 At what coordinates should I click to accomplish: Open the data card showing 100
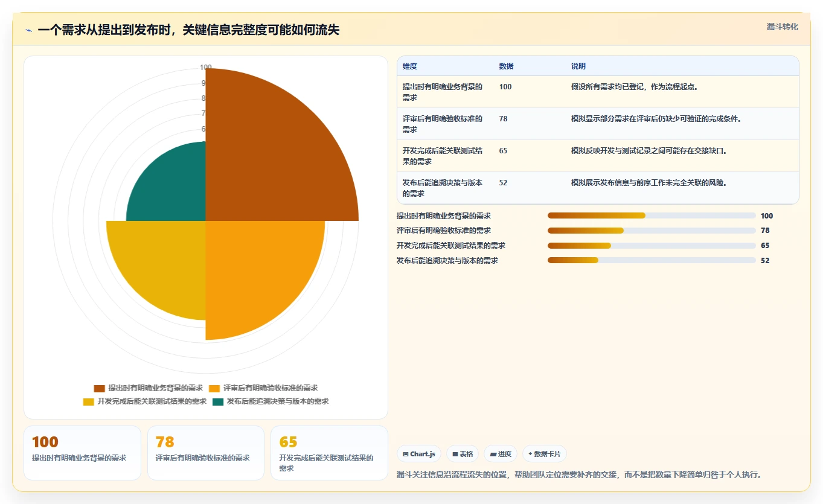(82, 453)
